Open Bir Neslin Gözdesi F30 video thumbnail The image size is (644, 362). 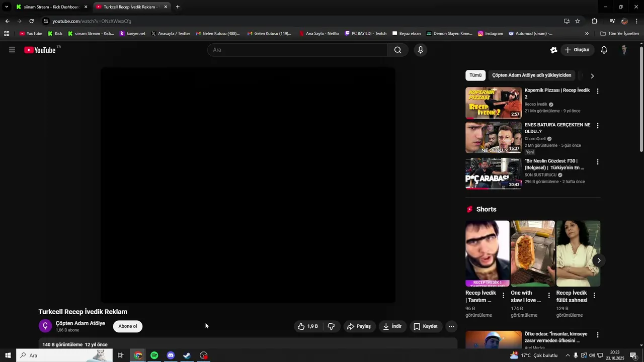(494, 173)
